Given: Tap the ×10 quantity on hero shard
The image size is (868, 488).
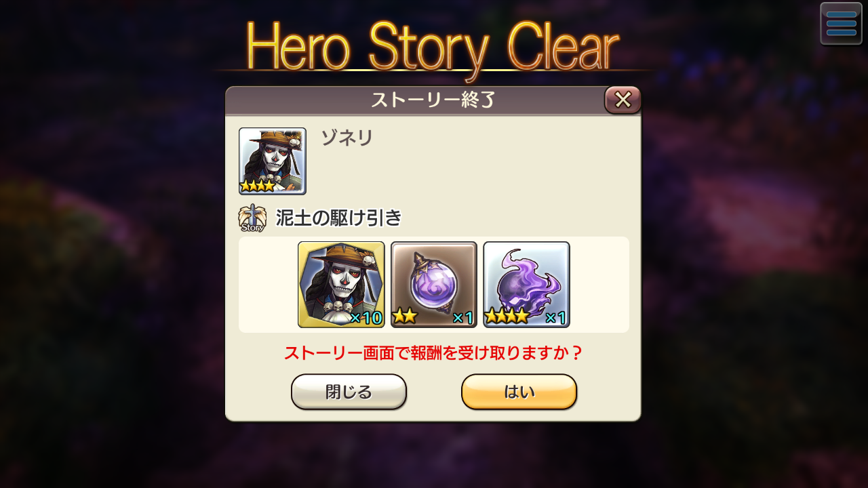Looking at the screenshot, I should (367, 317).
